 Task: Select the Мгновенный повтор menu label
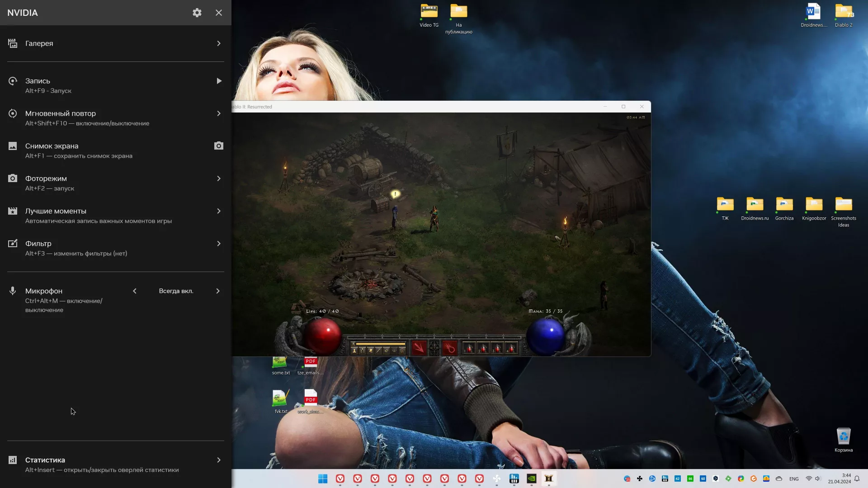[x=61, y=113]
